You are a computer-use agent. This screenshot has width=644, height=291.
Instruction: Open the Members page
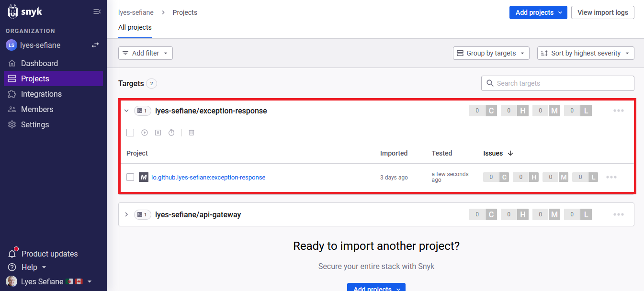[x=53, y=109]
